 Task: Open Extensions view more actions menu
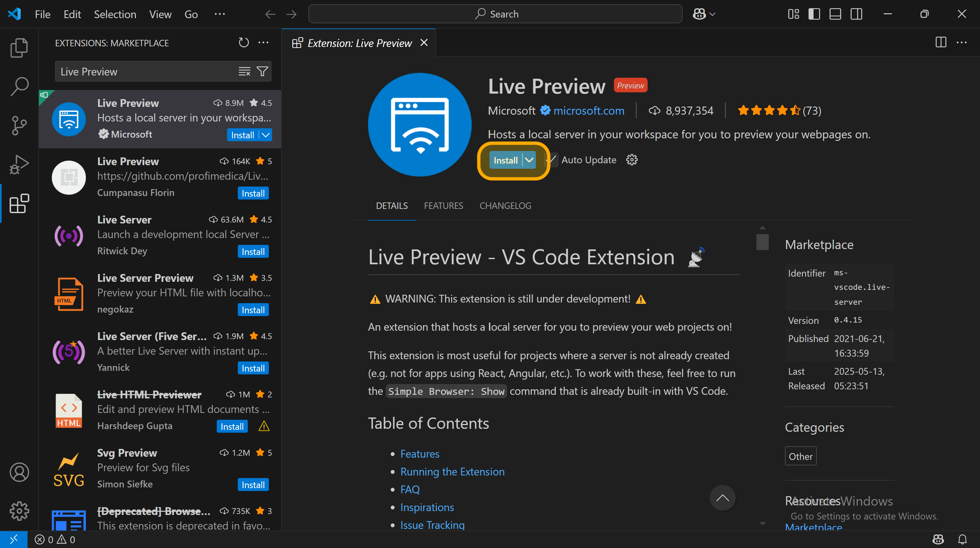click(x=263, y=43)
